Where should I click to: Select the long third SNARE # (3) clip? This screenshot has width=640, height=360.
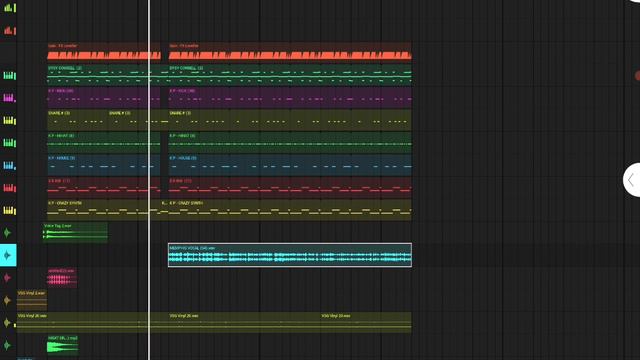coord(290,120)
